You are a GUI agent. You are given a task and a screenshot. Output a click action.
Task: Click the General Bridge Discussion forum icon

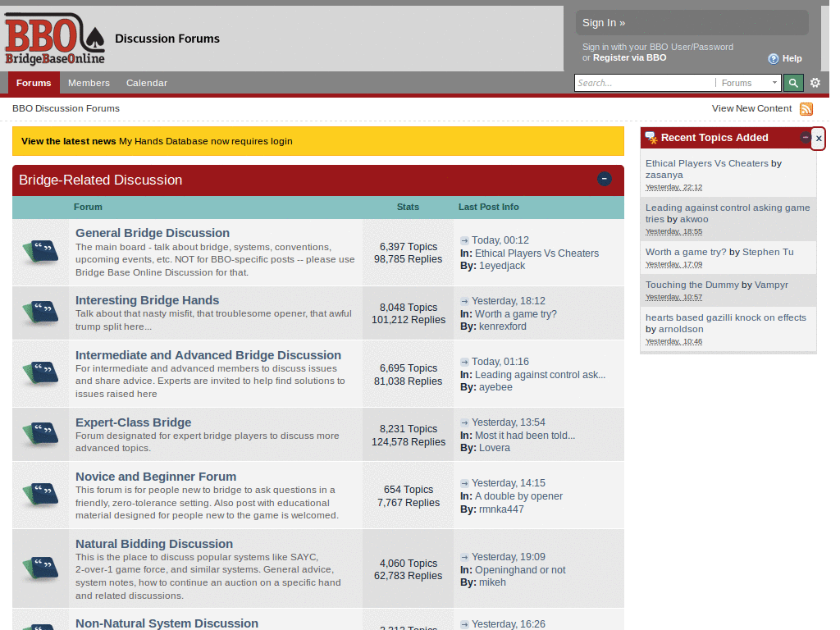pos(40,252)
